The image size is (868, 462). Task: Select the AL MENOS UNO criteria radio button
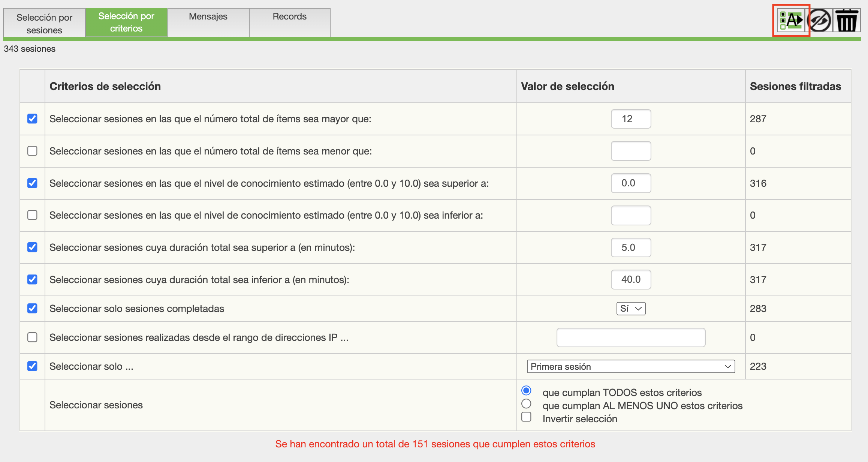click(x=526, y=404)
